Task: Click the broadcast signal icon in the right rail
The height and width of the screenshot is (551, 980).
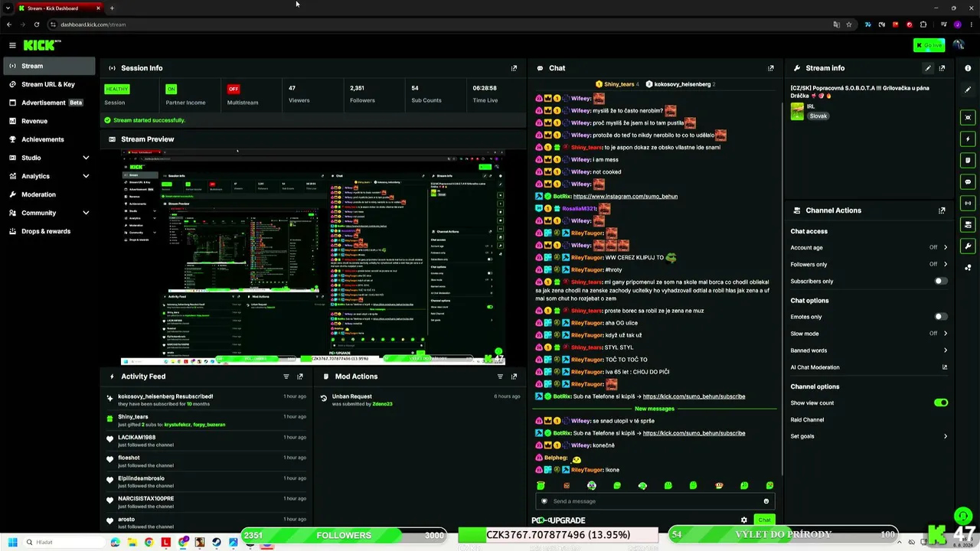Action: click(x=969, y=204)
